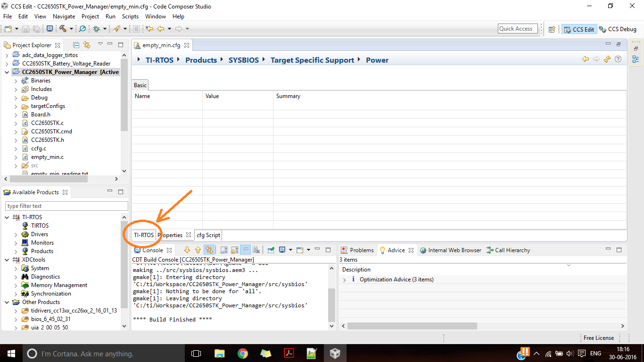Select the CCS Edit perspective button

coord(579,29)
